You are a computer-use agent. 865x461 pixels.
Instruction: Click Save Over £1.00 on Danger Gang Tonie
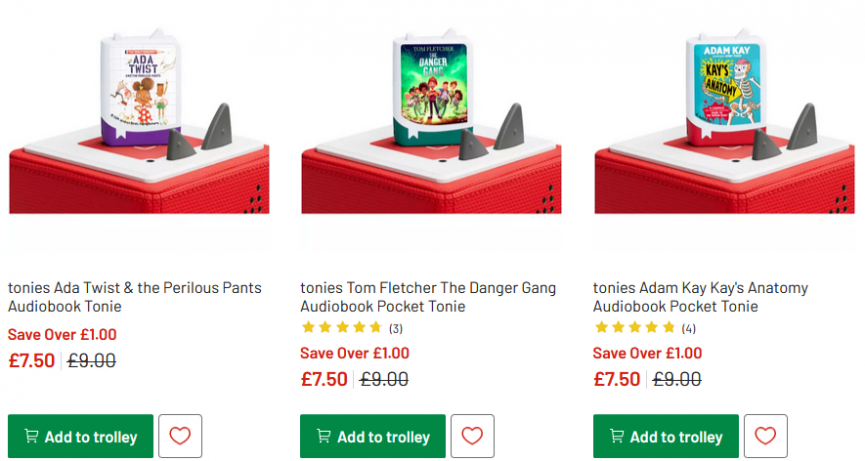coord(355,353)
